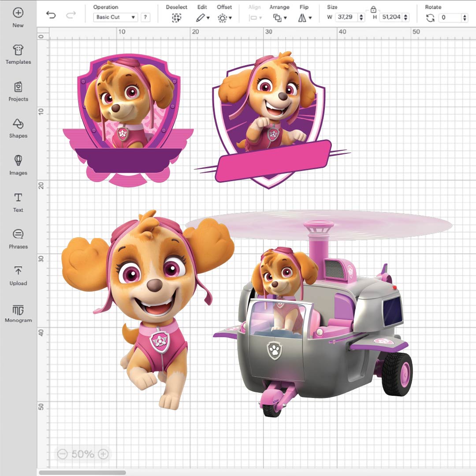The image size is (476, 476).
Task: Open the Operation Basic Cut dropdown
Action: (115, 17)
